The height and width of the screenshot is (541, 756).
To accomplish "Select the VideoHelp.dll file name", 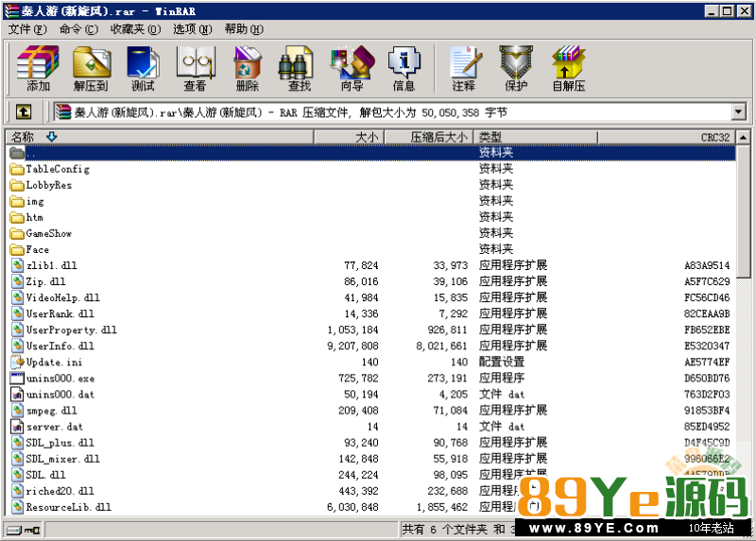I will point(62,297).
